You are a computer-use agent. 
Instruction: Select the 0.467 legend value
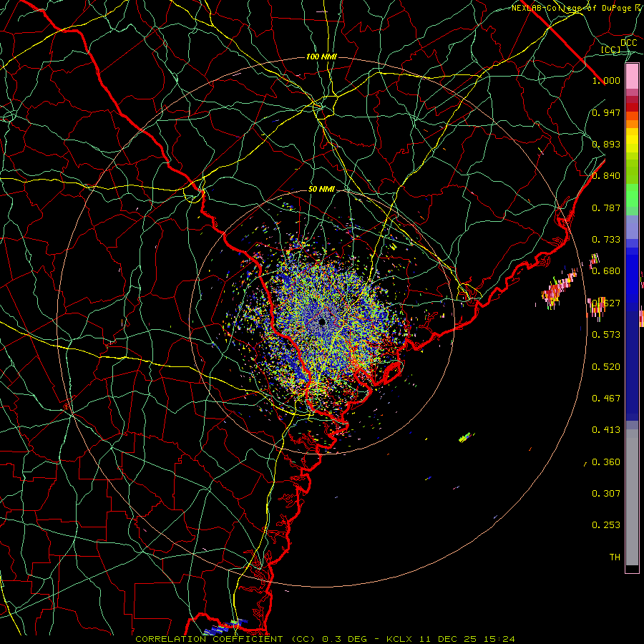click(606, 399)
